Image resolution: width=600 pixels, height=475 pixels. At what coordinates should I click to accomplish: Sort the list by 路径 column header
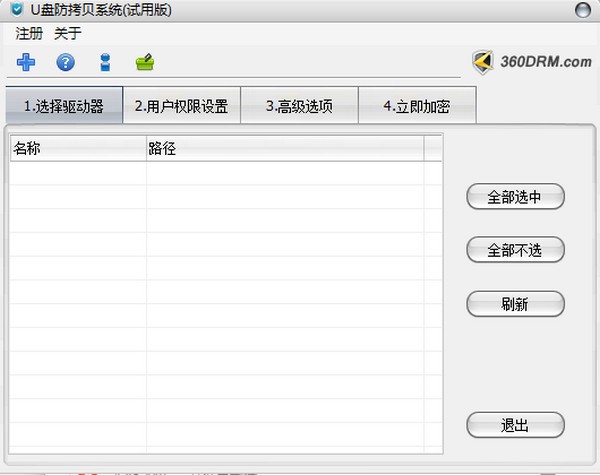[x=285, y=148]
